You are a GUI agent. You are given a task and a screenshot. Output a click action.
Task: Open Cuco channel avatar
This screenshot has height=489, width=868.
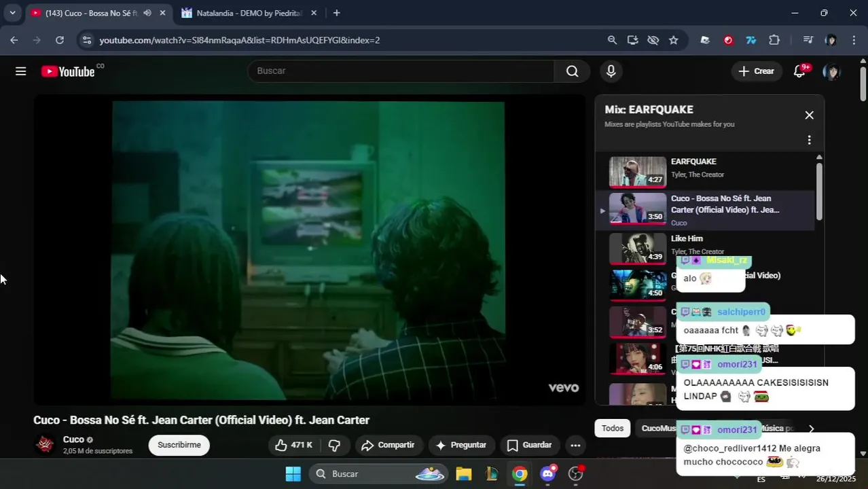[x=45, y=445]
